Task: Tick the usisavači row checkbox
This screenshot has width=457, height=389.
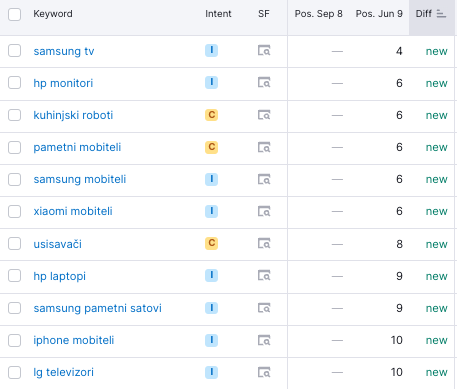Action: (x=14, y=243)
